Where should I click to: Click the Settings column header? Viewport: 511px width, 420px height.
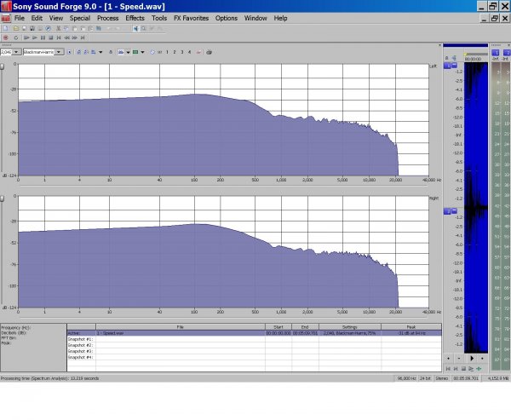[x=349, y=326]
